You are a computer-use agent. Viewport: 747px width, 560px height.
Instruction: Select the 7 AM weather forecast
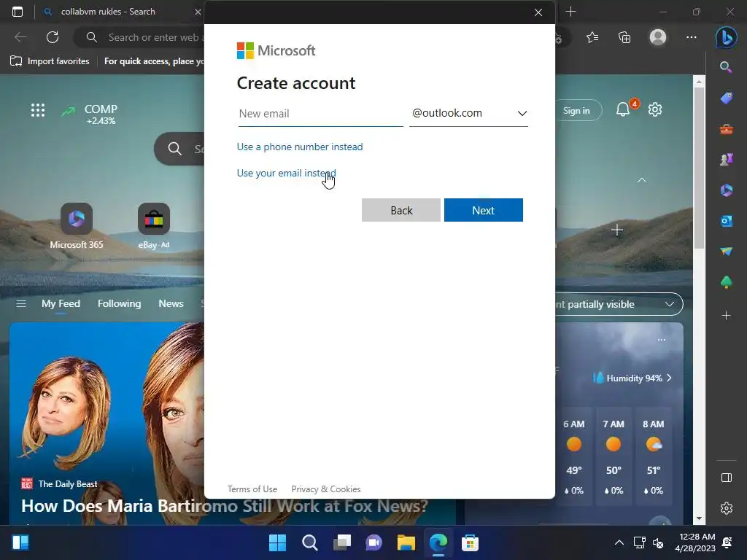tap(614, 458)
